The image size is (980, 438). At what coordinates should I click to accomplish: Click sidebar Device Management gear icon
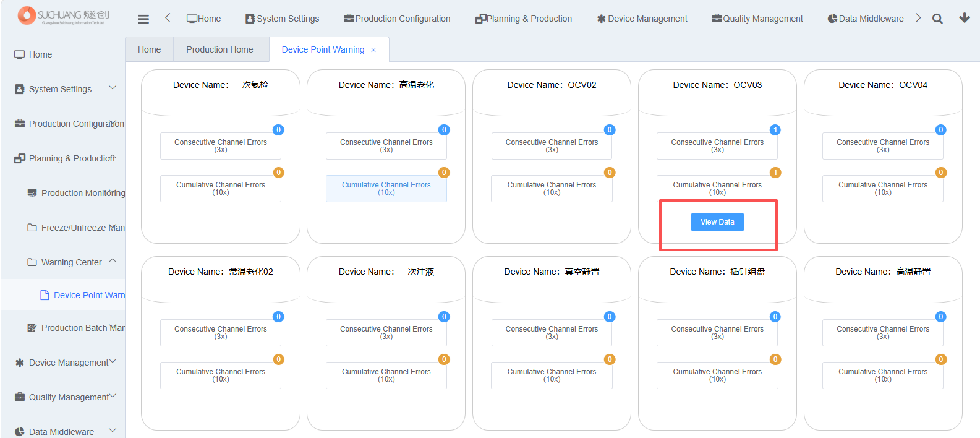(20, 363)
